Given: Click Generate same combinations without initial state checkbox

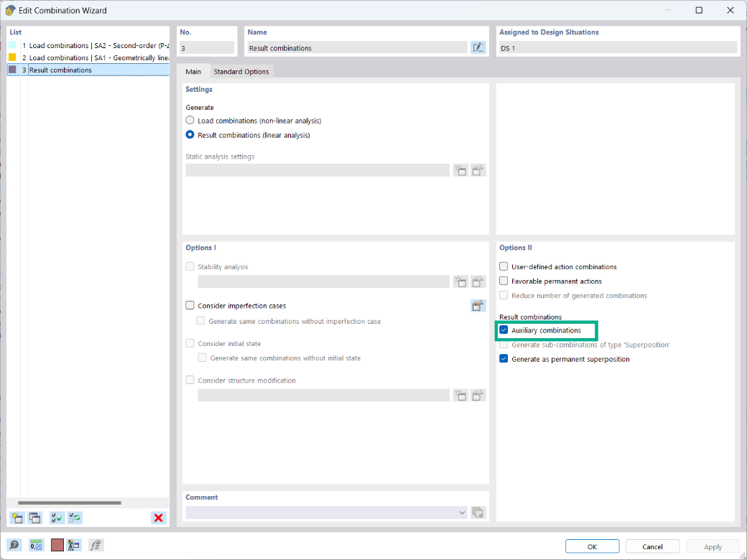Looking at the screenshot, I should tap(203, 358).
